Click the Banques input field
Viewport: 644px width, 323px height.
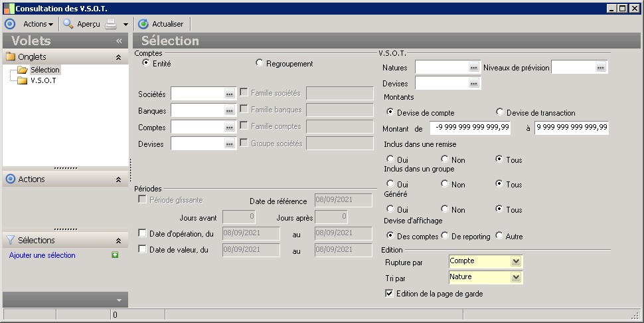(x=198, y=110)
